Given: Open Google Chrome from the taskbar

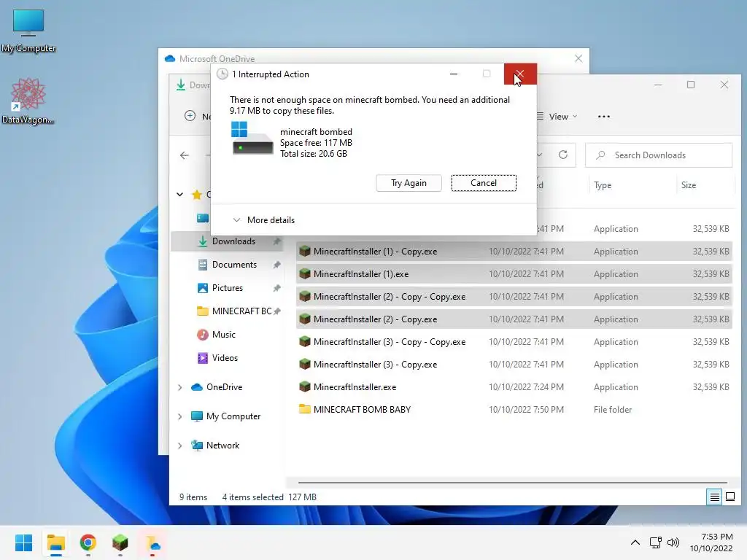Looking at the screenshot, I should (88, 542).
